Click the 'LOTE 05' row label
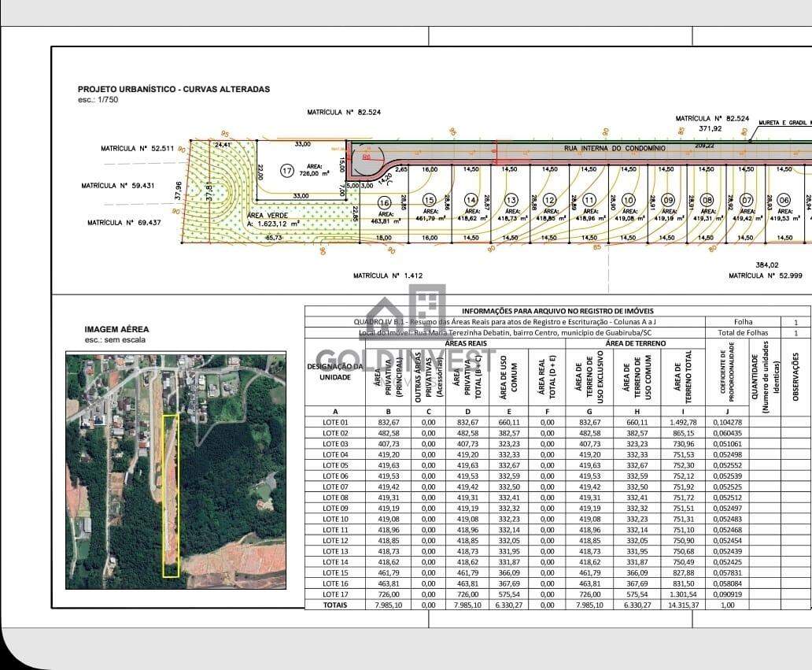Image resolution: width=812 pixels, height=670 pixels. tap(335, 465)
